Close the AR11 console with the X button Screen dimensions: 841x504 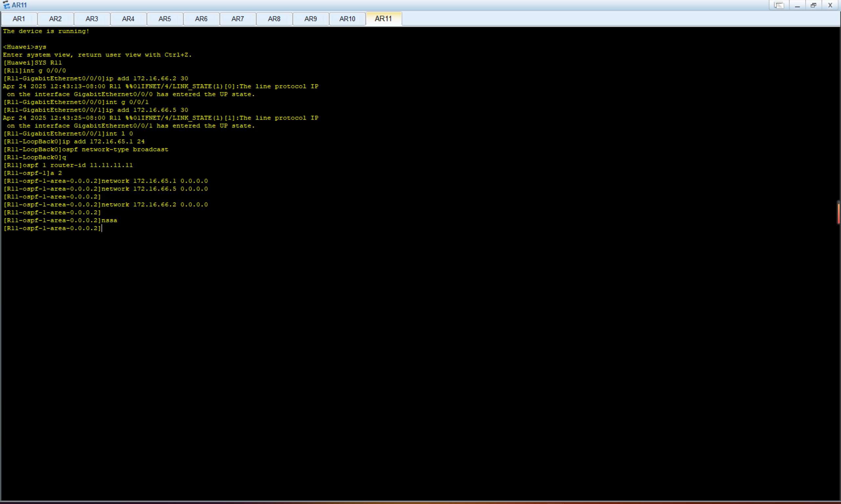pyautogui.click(x=830, y=5)
